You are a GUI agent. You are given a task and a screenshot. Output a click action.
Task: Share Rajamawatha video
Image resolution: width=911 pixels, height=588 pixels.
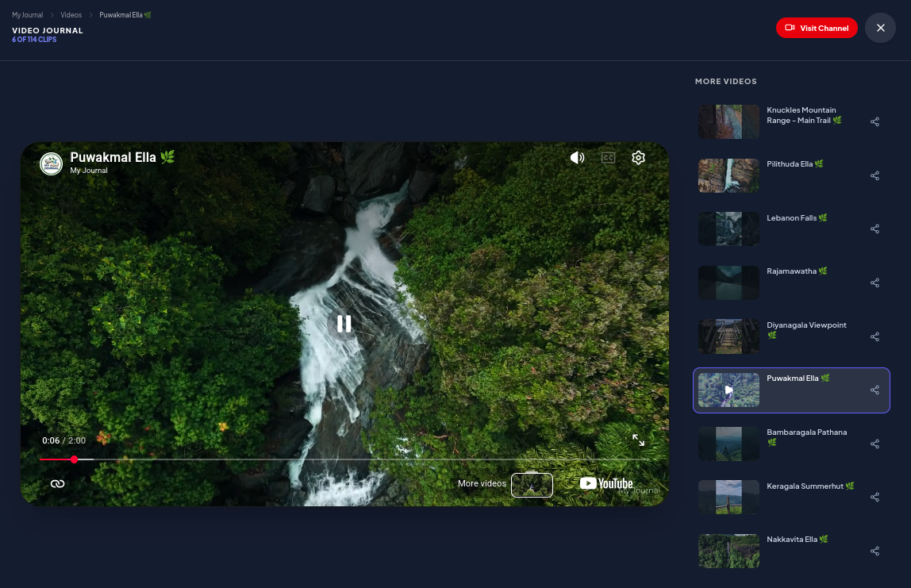click(874, 283)
